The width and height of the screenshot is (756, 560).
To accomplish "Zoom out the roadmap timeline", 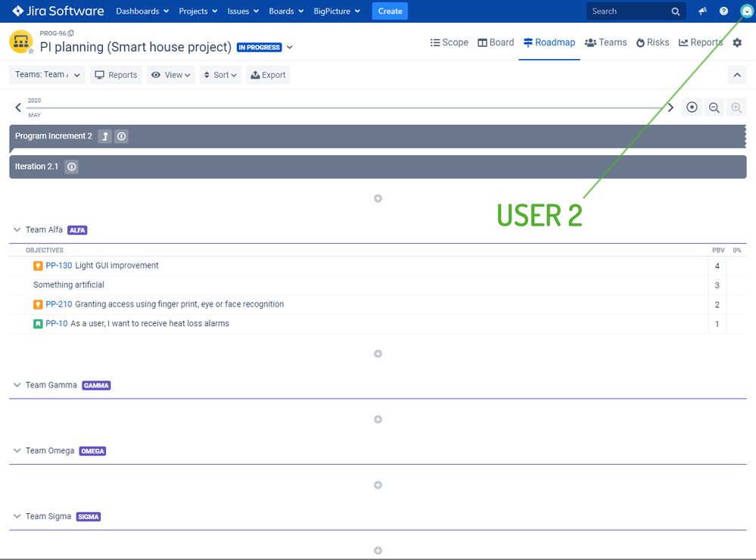I will (714, 107).
